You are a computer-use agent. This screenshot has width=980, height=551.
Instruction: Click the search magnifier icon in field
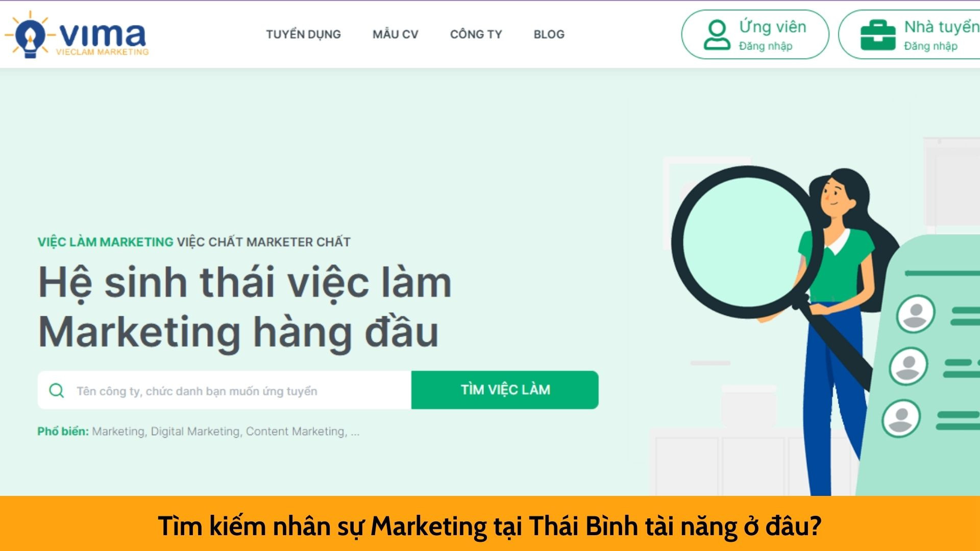pyautogui.click(x=57, y=391)
